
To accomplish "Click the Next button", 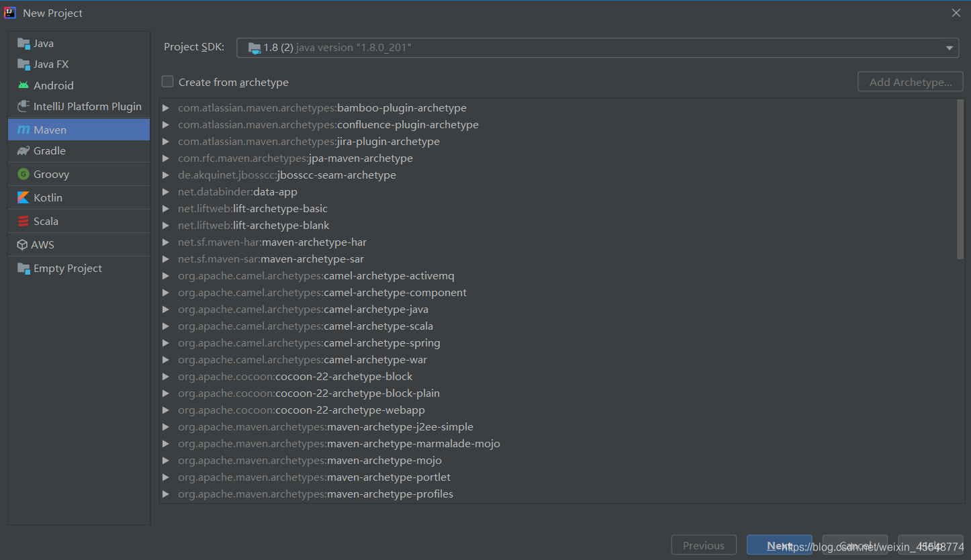I will point(779,545).
